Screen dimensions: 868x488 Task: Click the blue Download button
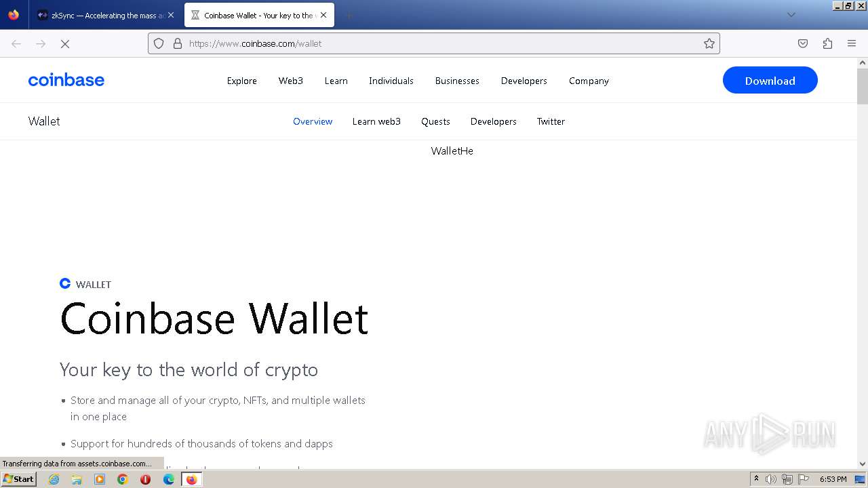click(x=770, y=80)
